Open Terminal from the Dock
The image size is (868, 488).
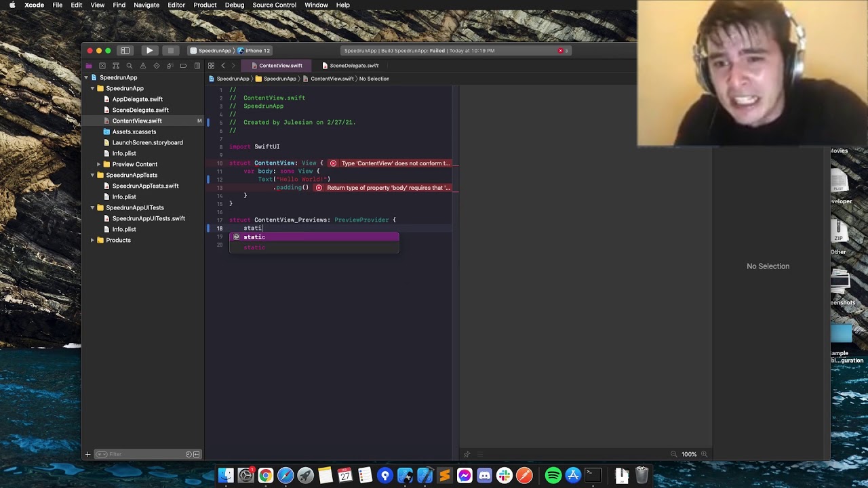(593, 475)
